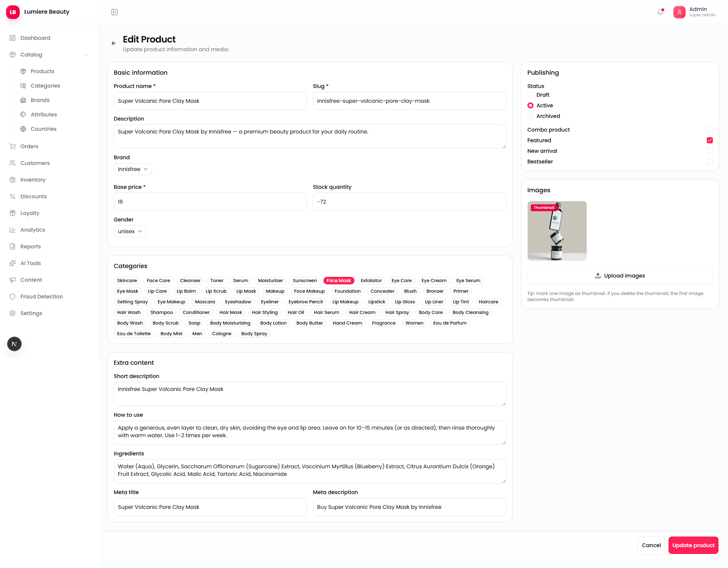The height and width of the screenshot is (568, 728).
Task: Select the Serum category chip
Action: tap(241, 281)
